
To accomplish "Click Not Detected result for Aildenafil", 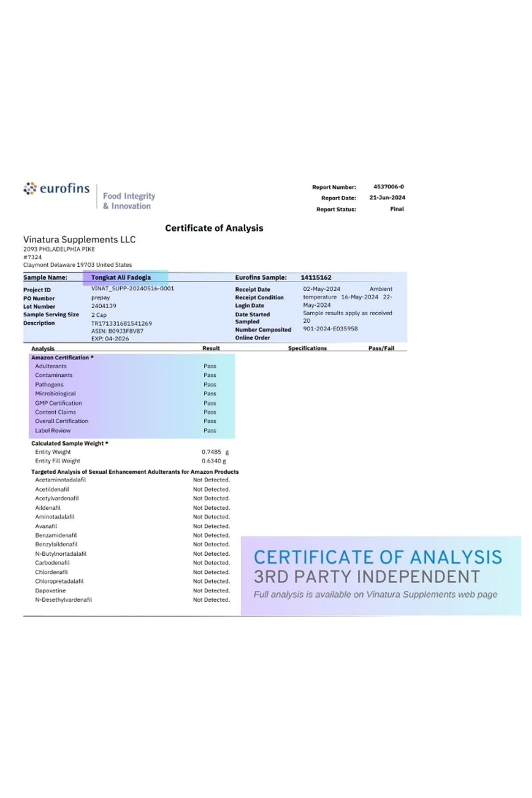I will (211, 508).
